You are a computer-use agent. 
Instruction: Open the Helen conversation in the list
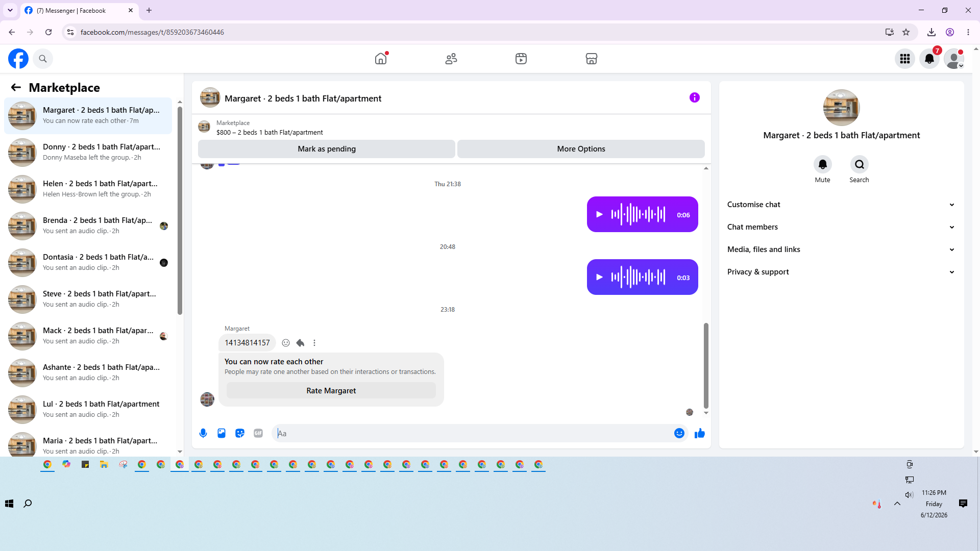pos(88,189)
